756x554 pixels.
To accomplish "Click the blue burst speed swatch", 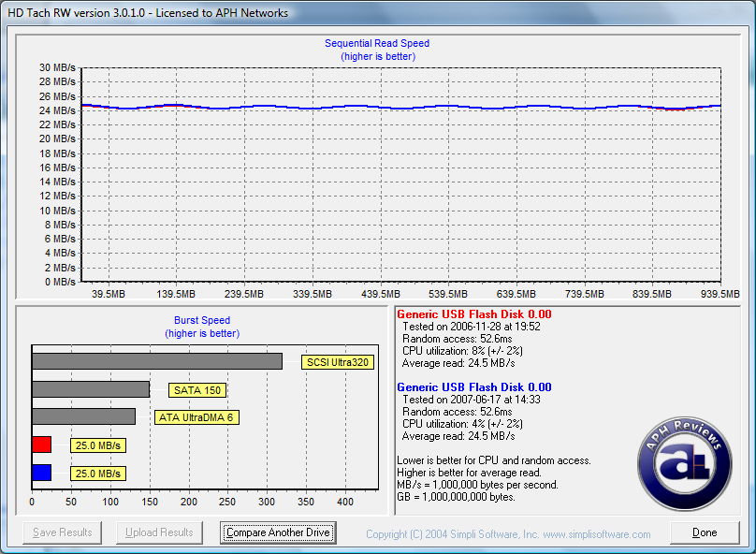I will [41, 473].
